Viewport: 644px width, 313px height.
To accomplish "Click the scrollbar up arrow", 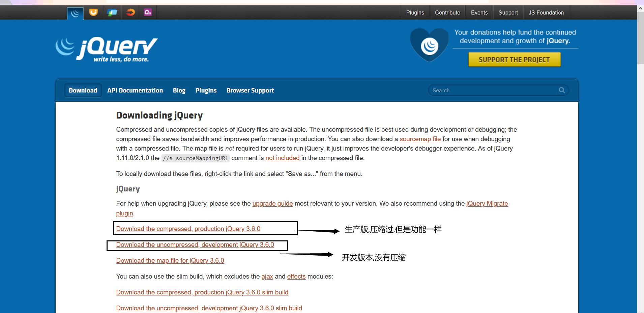I will 640,9.
